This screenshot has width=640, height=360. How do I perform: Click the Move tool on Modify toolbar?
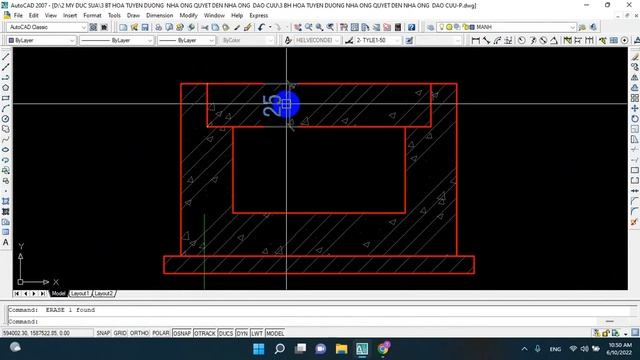click(635, 109)
